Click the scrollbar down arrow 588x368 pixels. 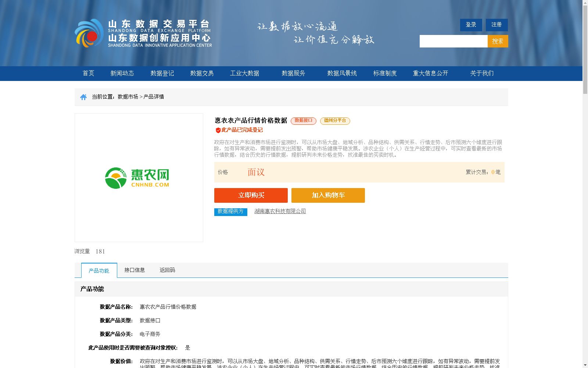point(585,365)
